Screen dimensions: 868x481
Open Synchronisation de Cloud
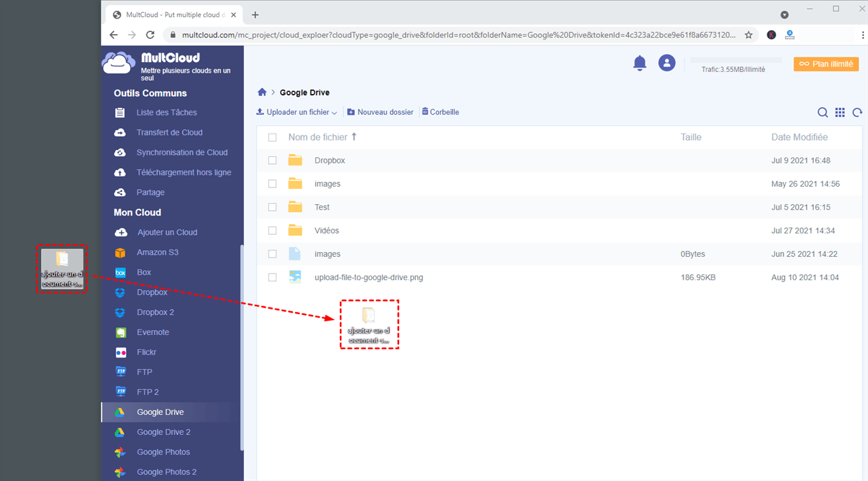[182, 153]
